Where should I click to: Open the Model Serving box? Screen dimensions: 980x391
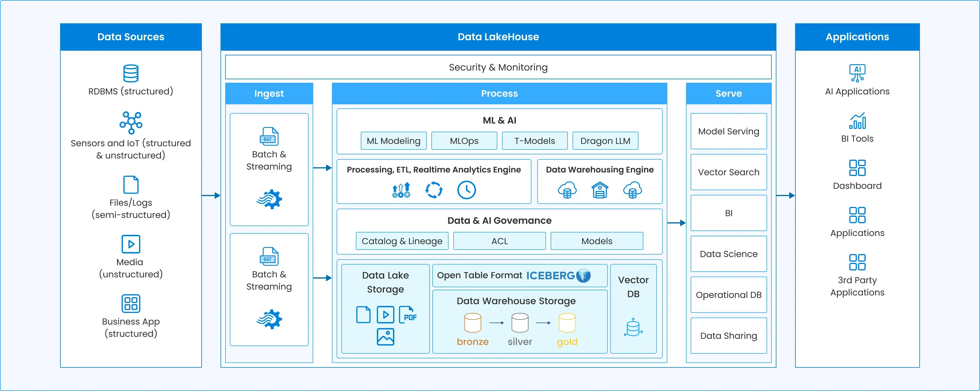point(728,131)
